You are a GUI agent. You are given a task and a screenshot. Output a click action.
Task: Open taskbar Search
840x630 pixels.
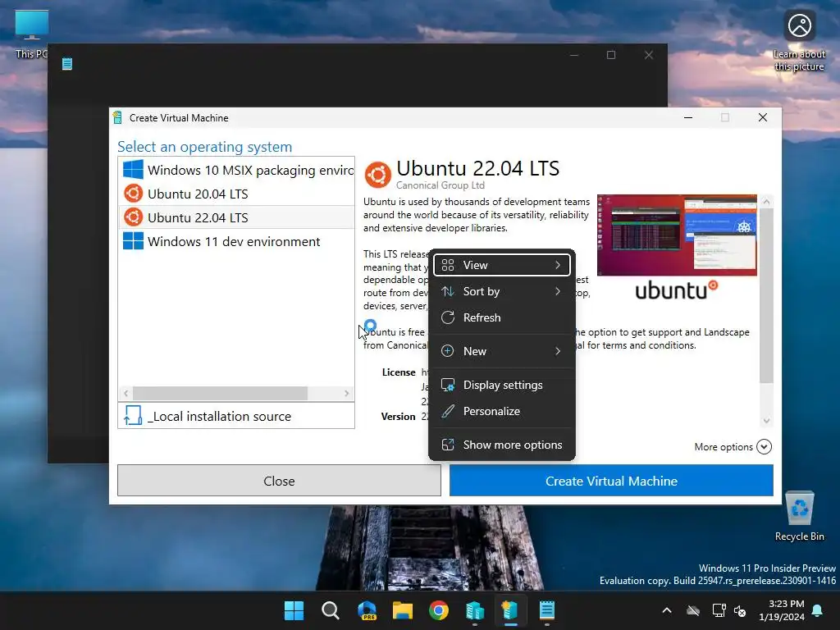coord(330,610)
